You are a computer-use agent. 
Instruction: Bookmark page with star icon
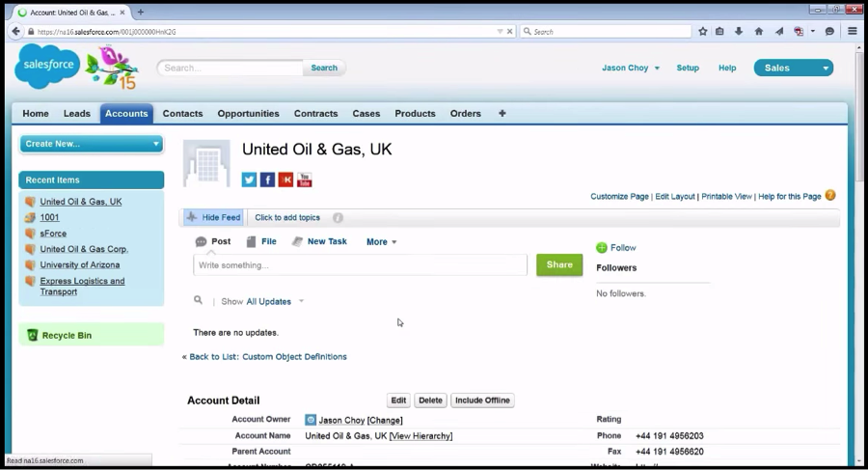pos(702,32)
